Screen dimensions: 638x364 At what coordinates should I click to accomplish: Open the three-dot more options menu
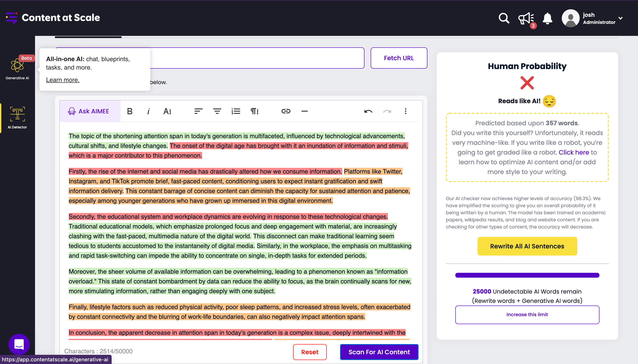point(405,111)
